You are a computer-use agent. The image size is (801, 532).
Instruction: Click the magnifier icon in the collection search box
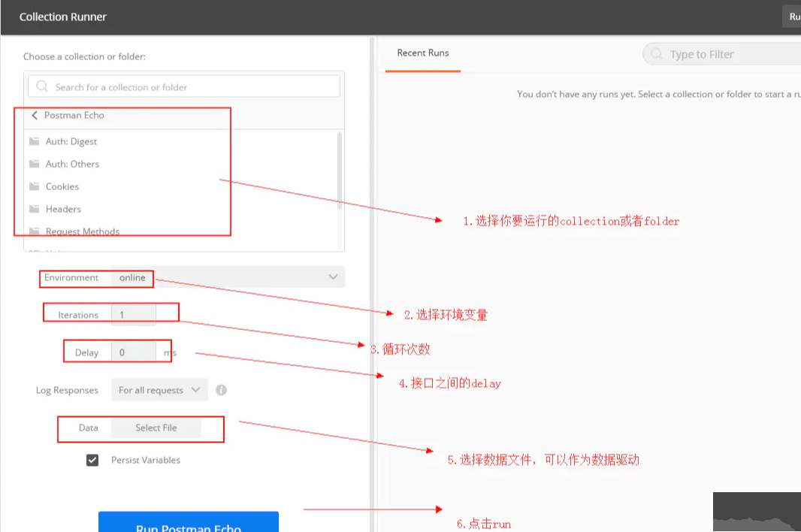click(x=41, y=86)
